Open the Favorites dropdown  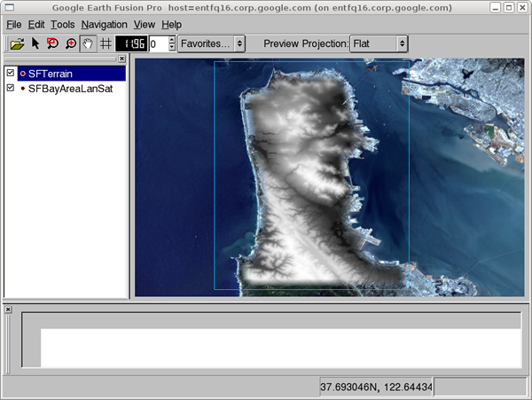[x=211, y=43]
